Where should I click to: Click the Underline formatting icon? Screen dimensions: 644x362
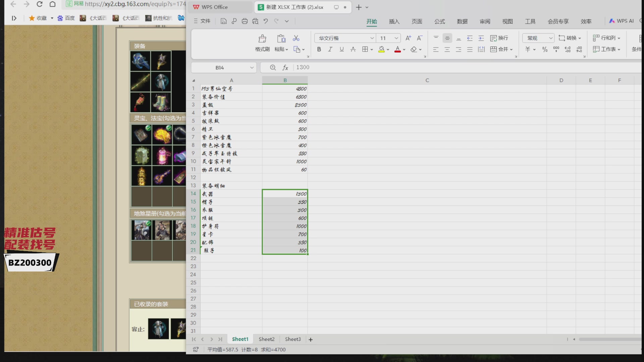[x=342, y=49]
